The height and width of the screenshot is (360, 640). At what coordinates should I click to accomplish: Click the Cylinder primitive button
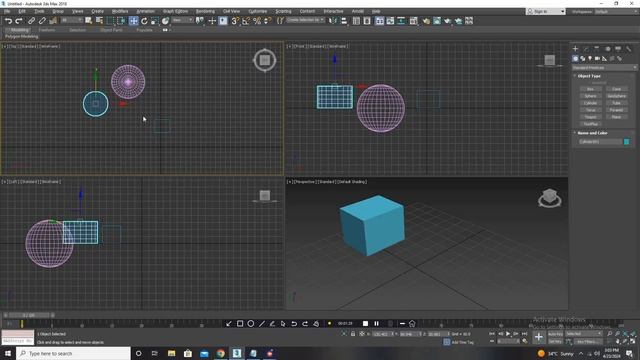point(590,103)
